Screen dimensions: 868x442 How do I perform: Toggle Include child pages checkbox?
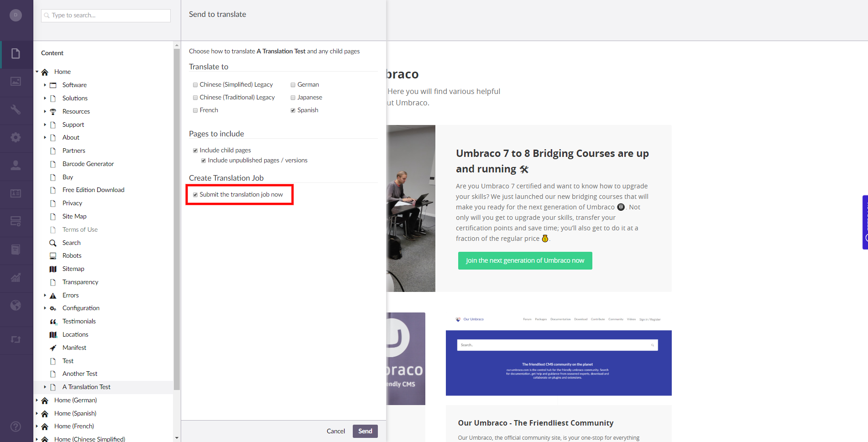tap(195, 151)
